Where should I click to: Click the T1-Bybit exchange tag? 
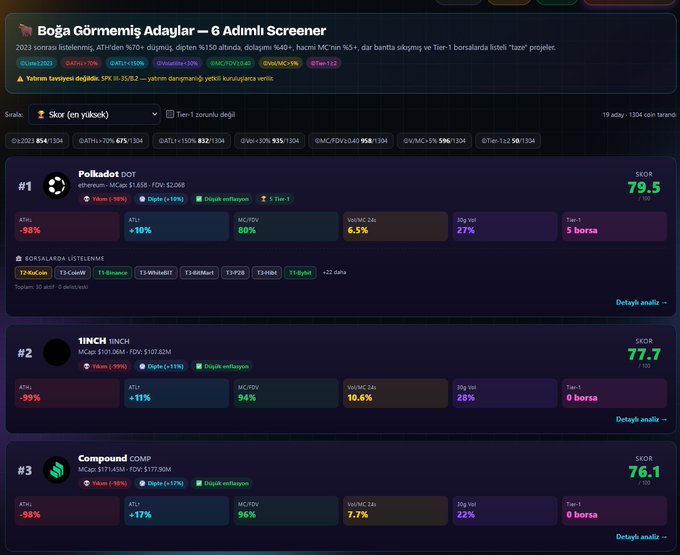[x=300, y=273]
